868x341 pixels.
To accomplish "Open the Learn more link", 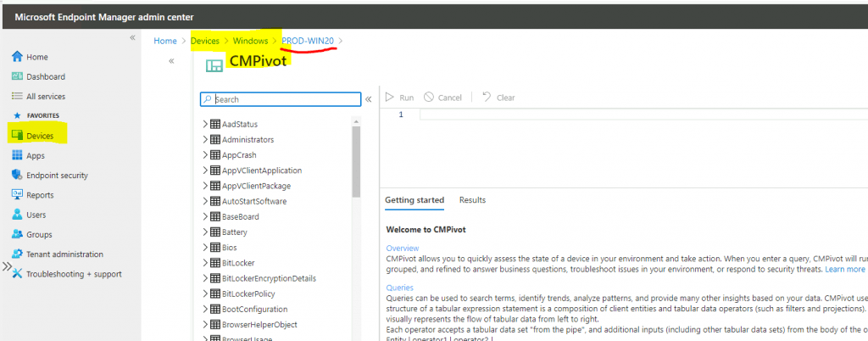I will tap(845, 269).
